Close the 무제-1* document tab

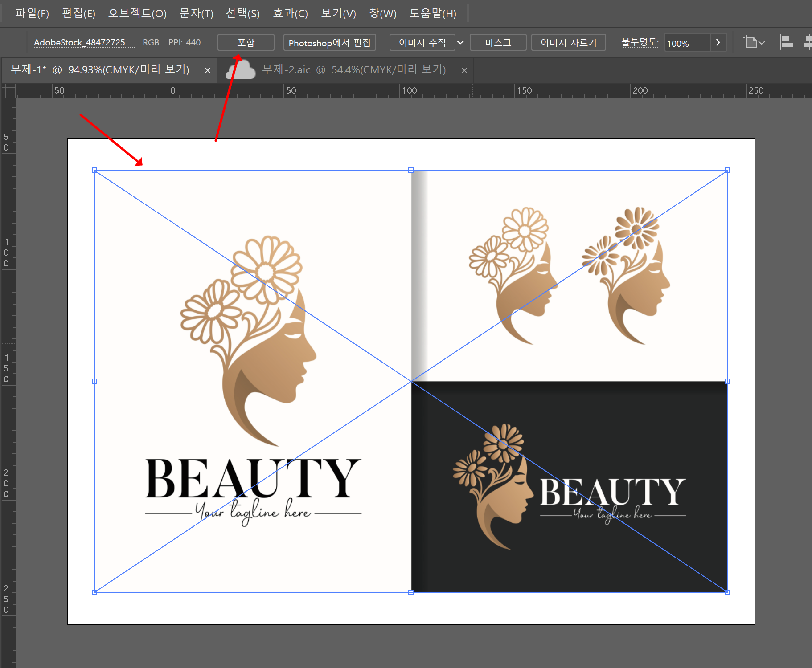pyautogui.click(x=208, y=70)
